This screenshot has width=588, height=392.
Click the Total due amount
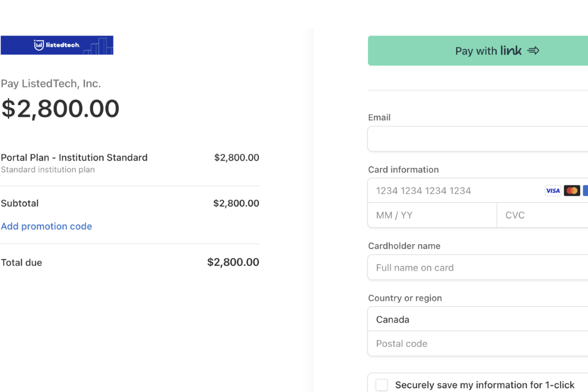(233, 262)
